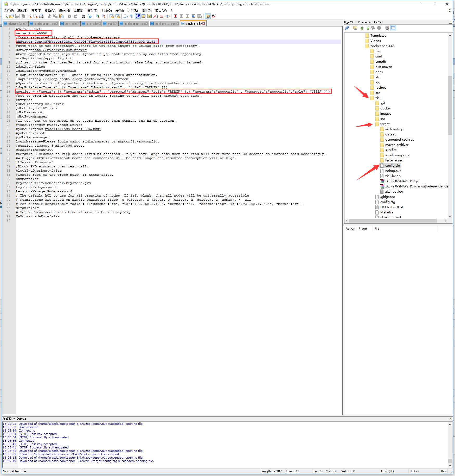Screen dimensions: 455x476
Task: Toggle word wrap in toolbar
Action: point(126,16)
